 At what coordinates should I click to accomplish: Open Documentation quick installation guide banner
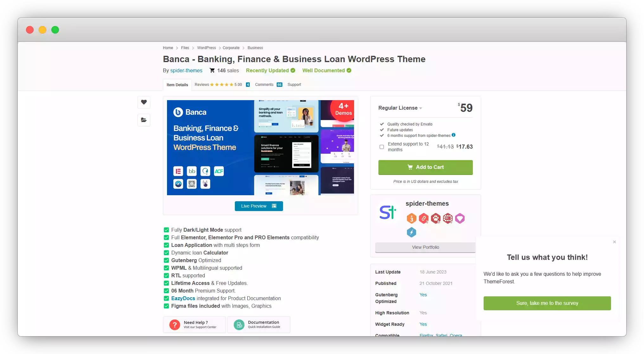[x=259, y=325]
